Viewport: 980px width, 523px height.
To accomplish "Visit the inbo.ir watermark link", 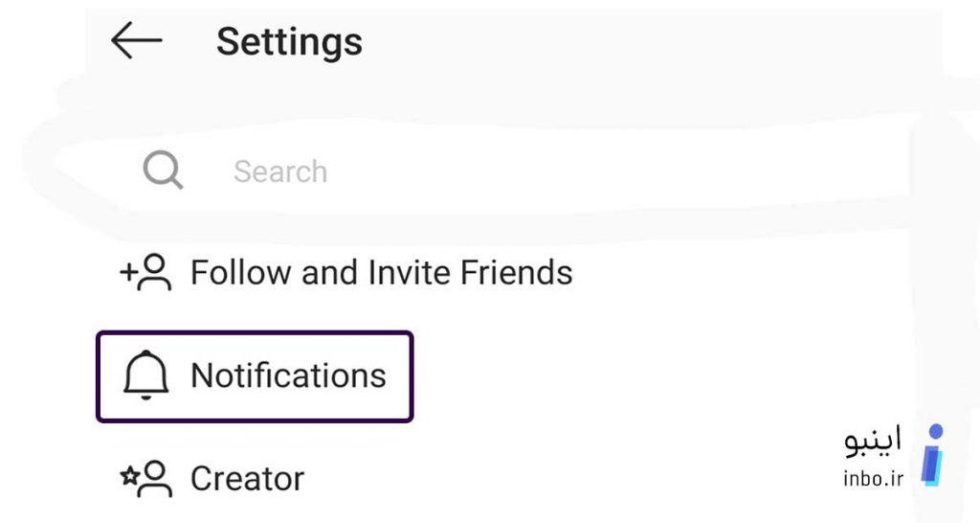I will point(873,479).
